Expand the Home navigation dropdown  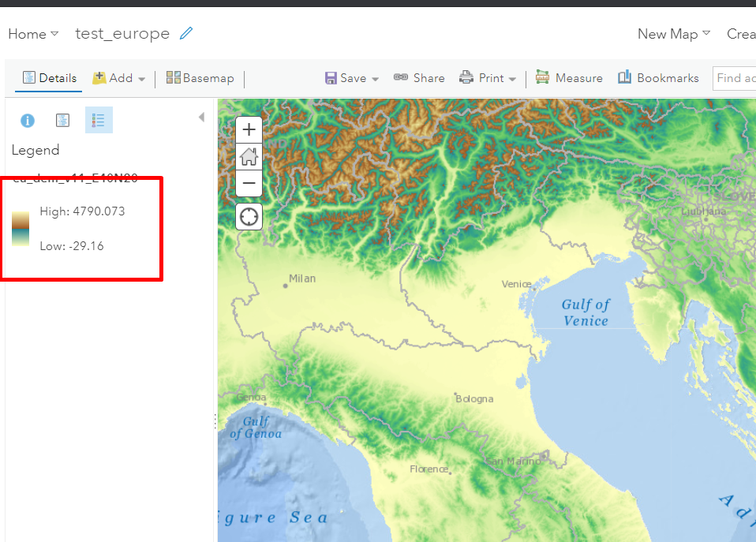[x=32, y=34]
